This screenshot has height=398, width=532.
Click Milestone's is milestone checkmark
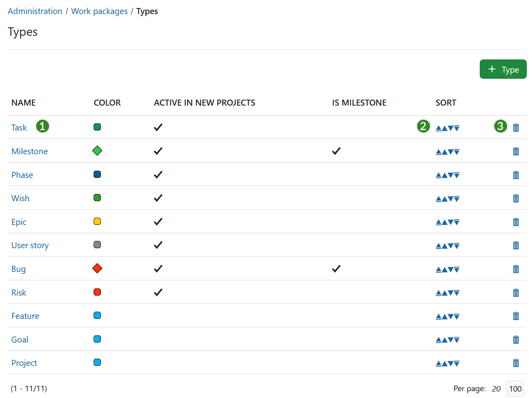click(336, 151)
